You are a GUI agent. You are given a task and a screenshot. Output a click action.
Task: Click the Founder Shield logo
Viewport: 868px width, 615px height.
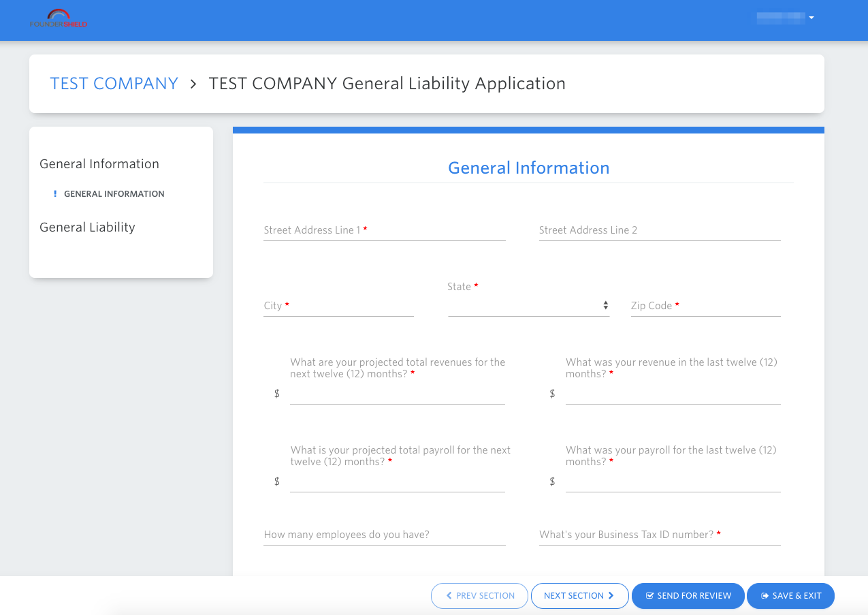click(59, 19)
